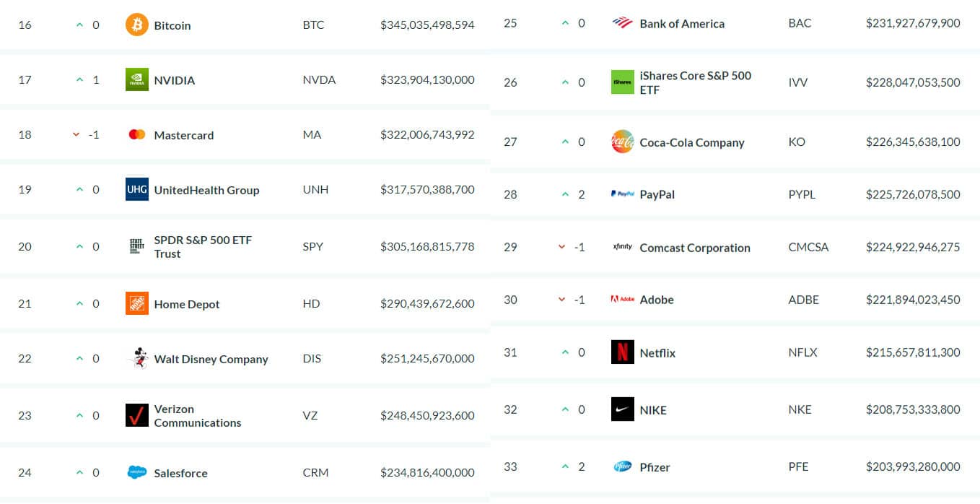Click the red down arrow in the Comcast row
The height and width of the screenshot is (504, 980).
(562, 247)
